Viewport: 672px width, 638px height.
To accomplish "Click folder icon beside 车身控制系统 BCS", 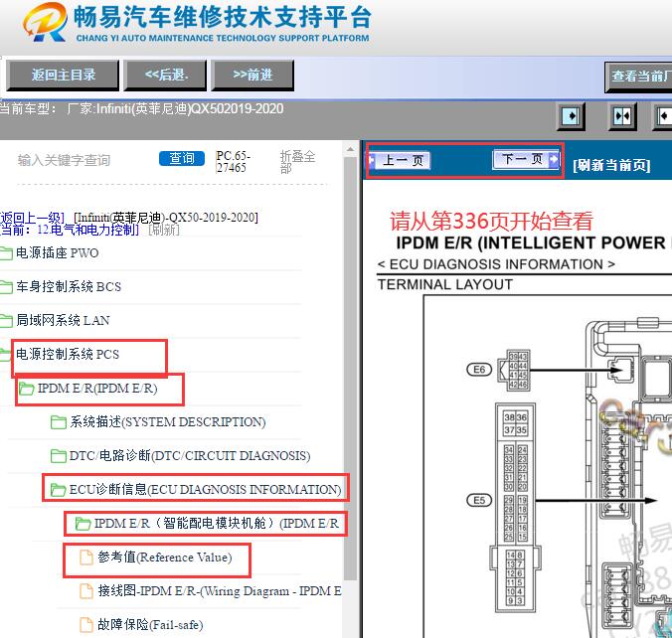I will coord(6,287).
